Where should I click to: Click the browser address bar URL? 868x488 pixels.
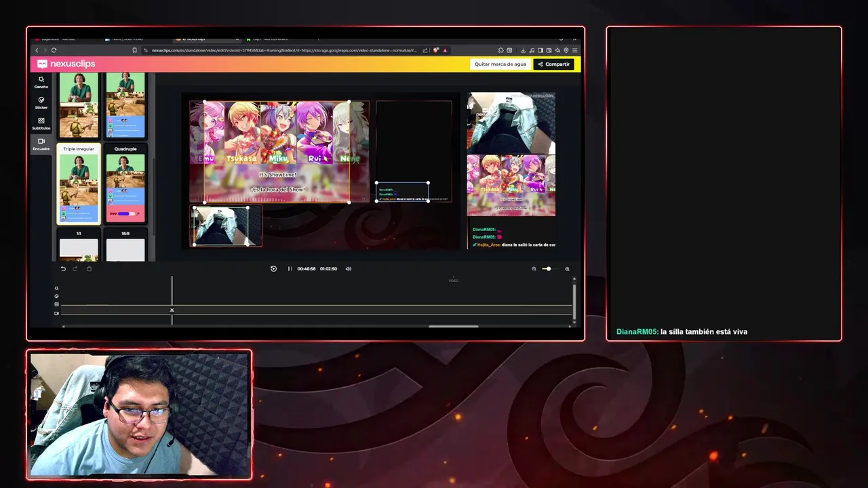coord(284,50)
